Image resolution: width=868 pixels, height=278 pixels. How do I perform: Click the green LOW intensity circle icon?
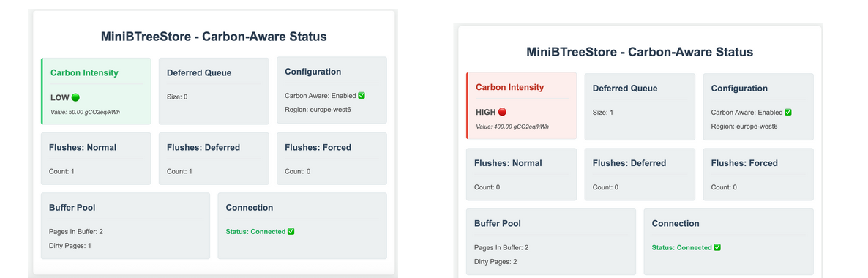click(x=75, y=97)
